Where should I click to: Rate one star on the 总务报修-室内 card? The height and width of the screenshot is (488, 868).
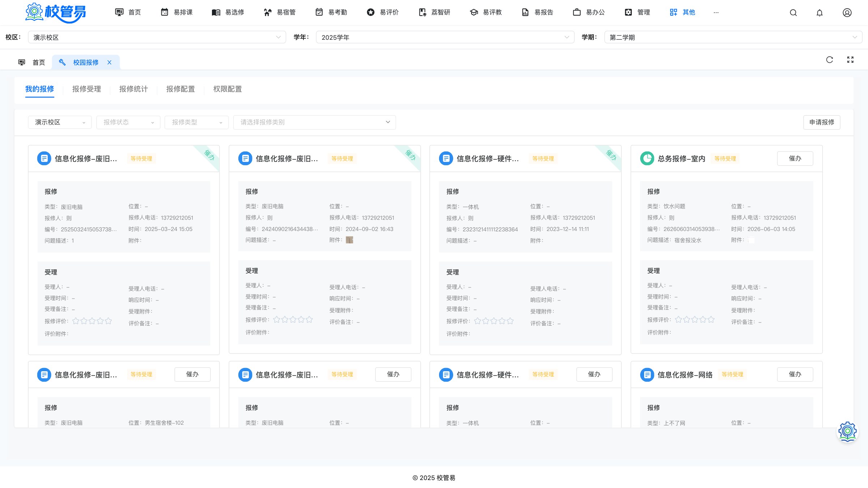click(678, 320)
